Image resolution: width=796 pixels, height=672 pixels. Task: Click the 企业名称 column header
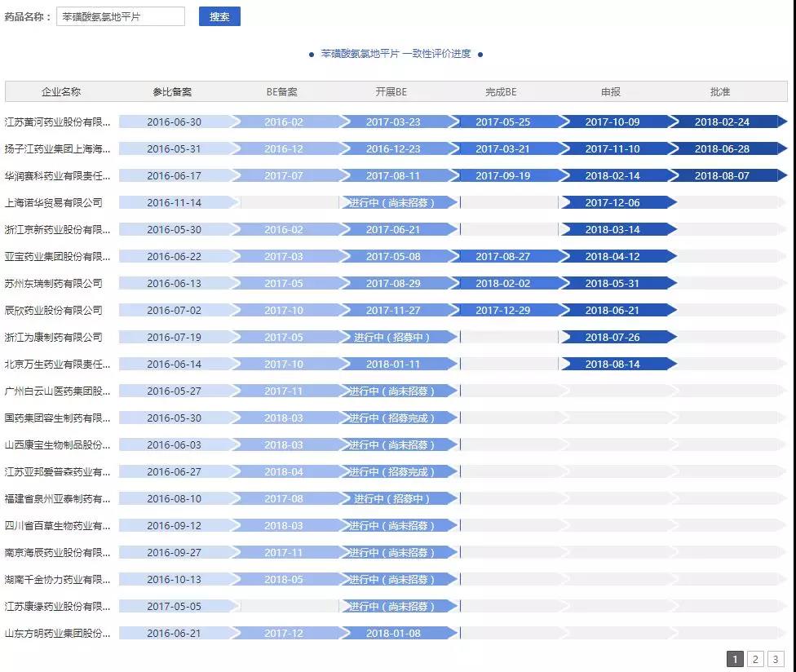click(x=61, y=92)
